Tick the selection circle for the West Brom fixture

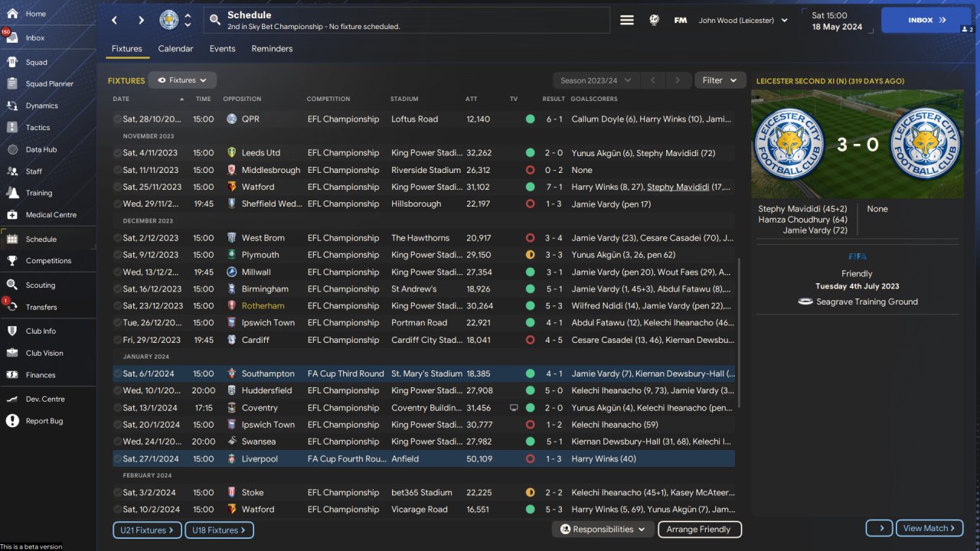click(x=117, y=238)
